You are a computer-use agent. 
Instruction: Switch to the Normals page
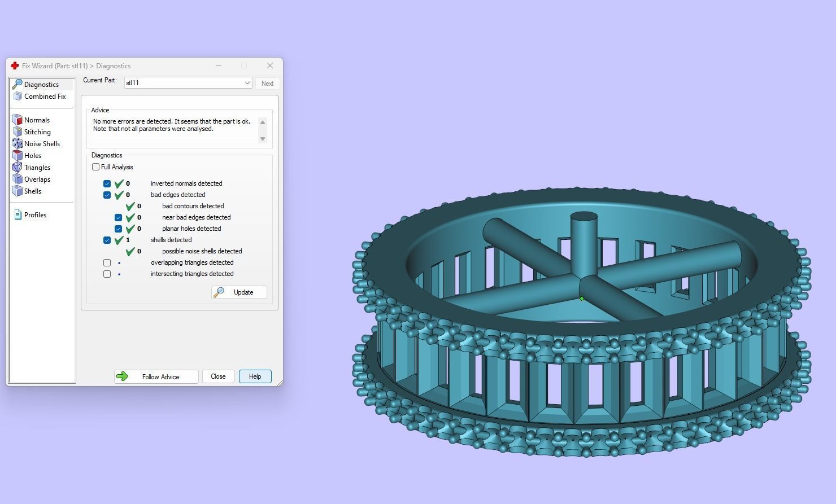point(37,120)
